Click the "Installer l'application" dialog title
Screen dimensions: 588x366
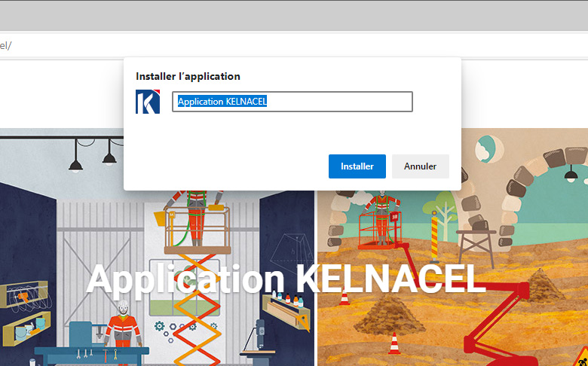(188, 76)
